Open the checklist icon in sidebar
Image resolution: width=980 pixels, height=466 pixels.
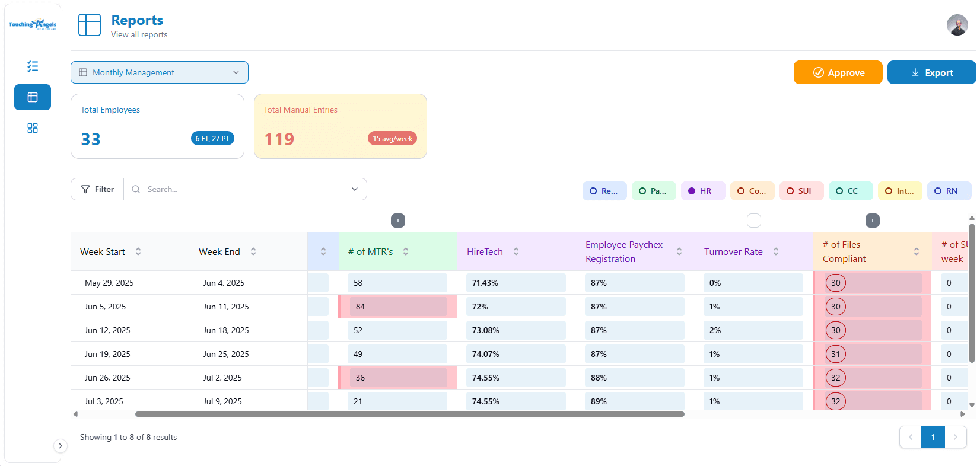click(x=33, y=66)
